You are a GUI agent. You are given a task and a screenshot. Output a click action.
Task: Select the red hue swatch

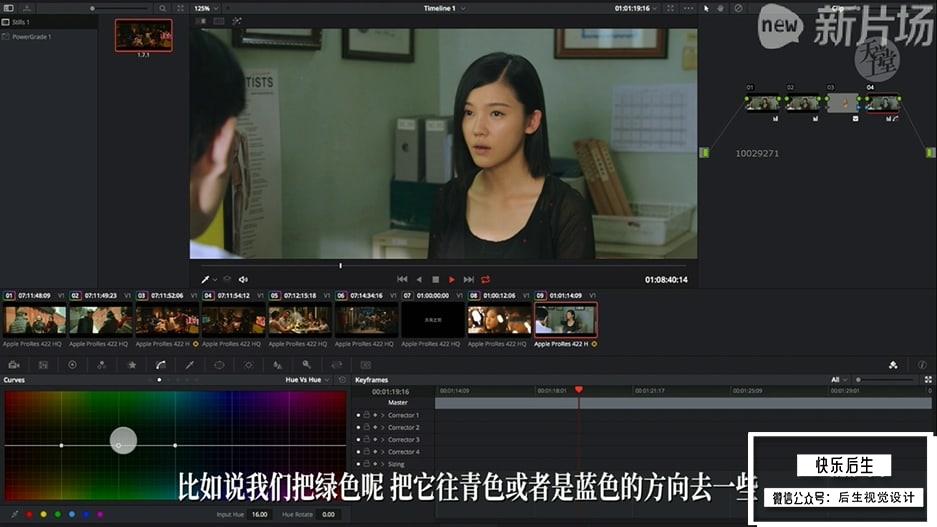(29, 514)
